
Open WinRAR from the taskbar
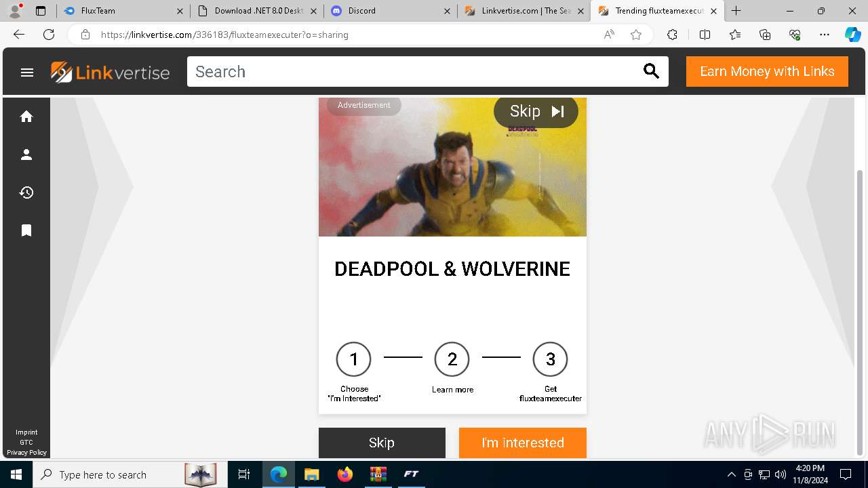pos(378,474)
